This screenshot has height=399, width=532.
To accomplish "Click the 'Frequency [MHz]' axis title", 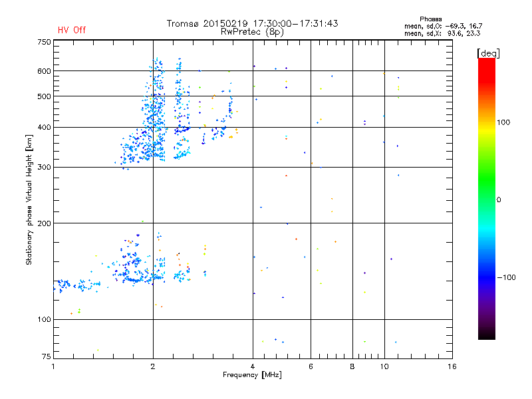I will tap(252, 375).
